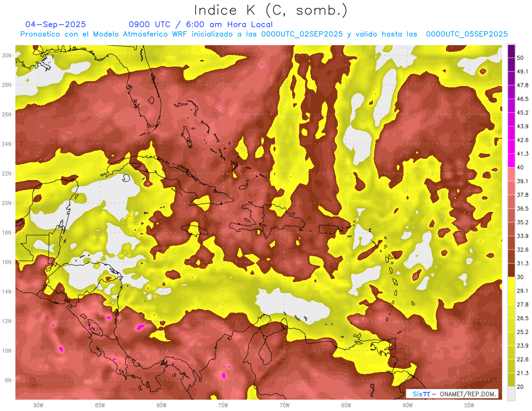Click the 22.6 color scale value

(x=523, y=359)
